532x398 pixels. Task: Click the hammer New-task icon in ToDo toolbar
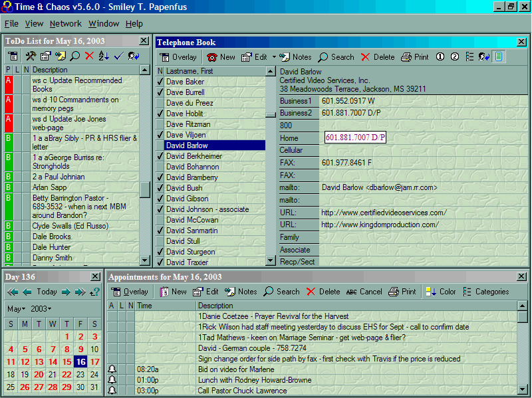tap(31, 56)
